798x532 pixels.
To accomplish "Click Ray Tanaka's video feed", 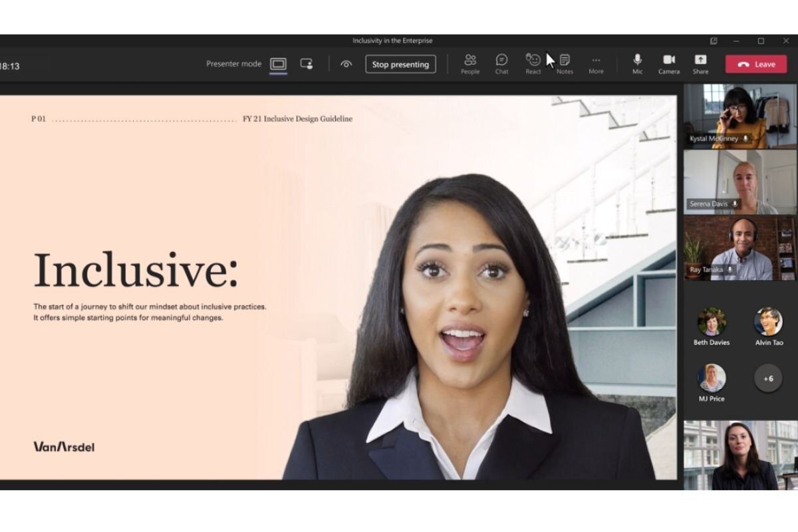I will [x=739, y=247].
